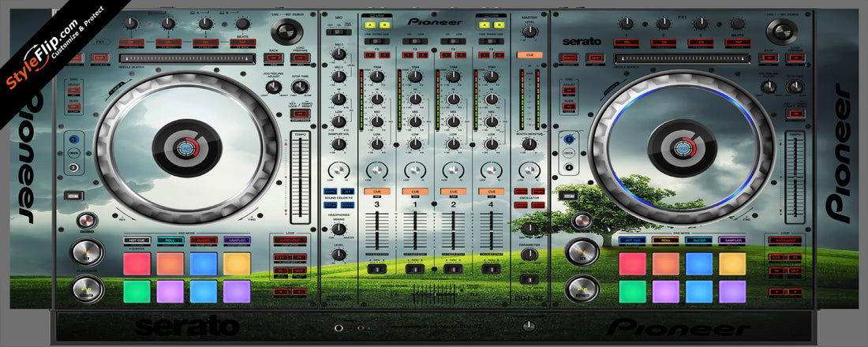
Task: Click the NEEDLE SEARCH strip on left deck
Action: [187, 58]
